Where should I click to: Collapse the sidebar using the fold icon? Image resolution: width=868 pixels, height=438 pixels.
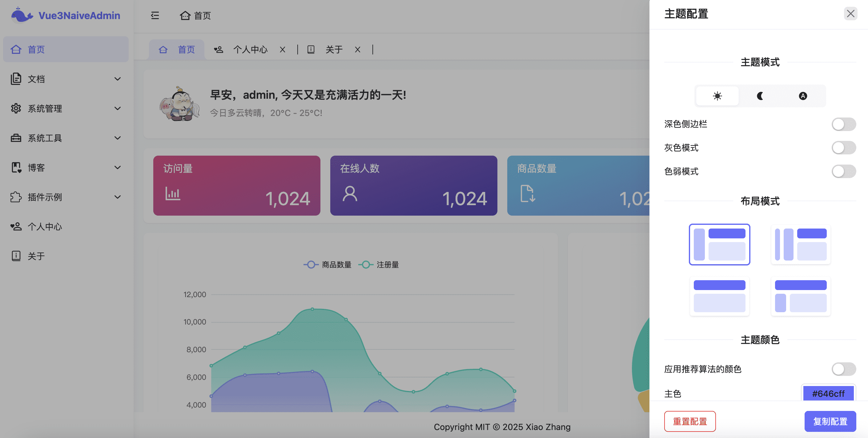click(155, 15)
